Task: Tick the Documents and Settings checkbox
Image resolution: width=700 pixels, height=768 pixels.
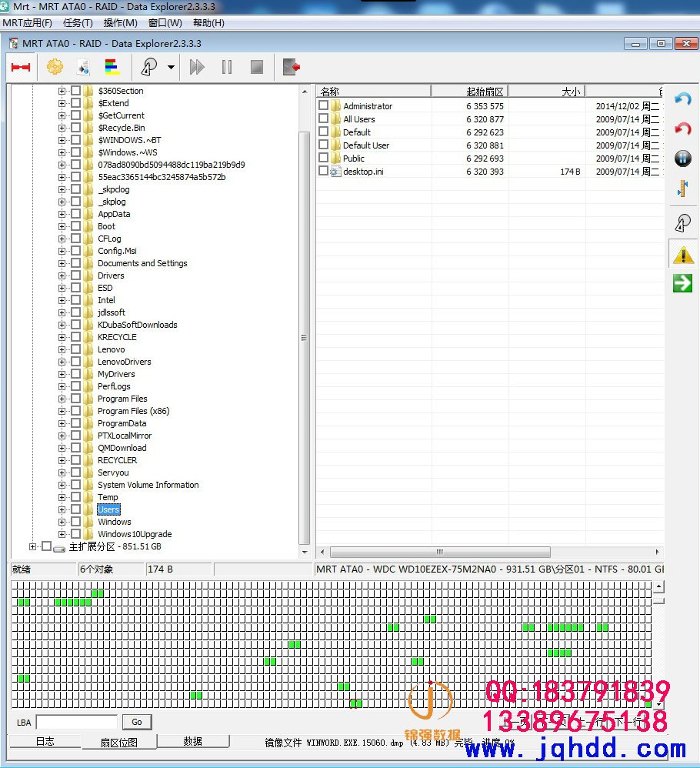Action: coord(76,263)
